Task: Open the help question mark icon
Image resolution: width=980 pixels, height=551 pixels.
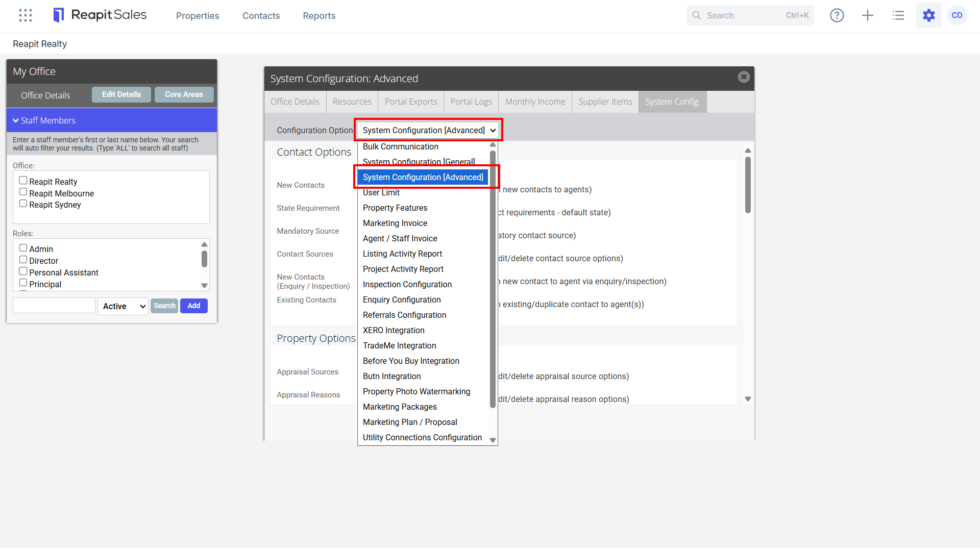Action: tap(837, 15)
